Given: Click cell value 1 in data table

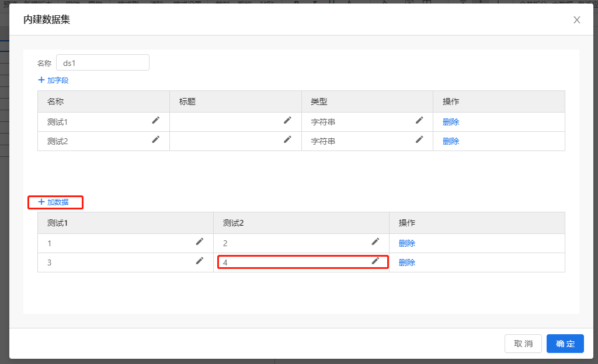Looking at the screenshot, I should tap(50, 243).
